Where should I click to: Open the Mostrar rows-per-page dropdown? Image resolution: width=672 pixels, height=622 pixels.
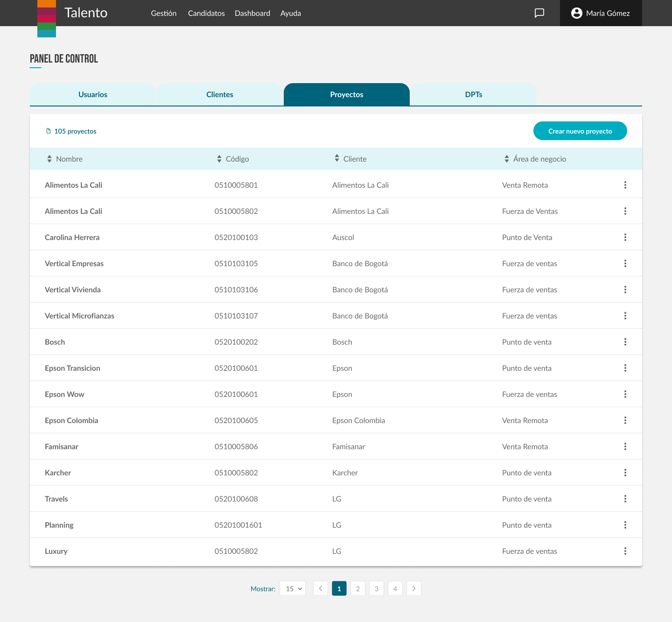pyautogui.click(x=293, y=588)
